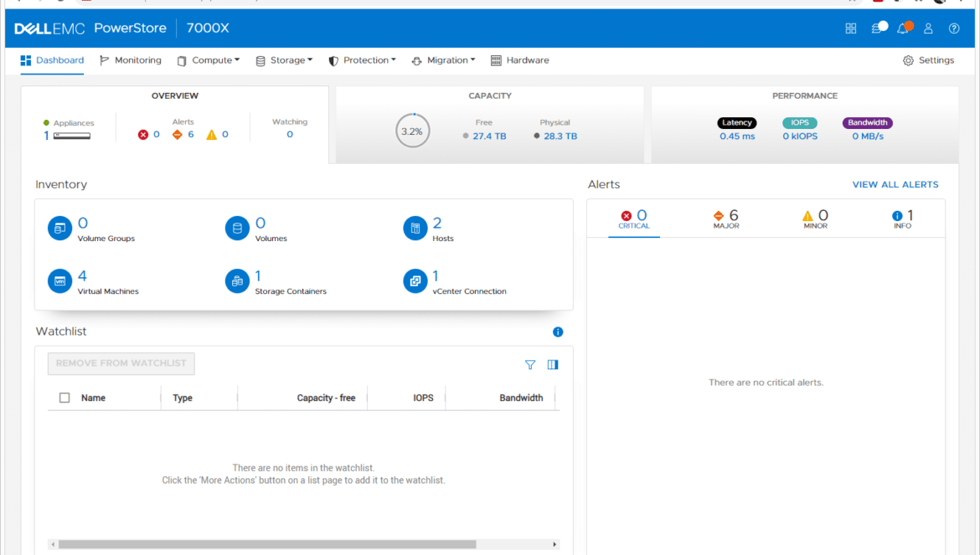
Task: Tick the Watchlist select-all checkbox
Action: [x=64, y=398]
